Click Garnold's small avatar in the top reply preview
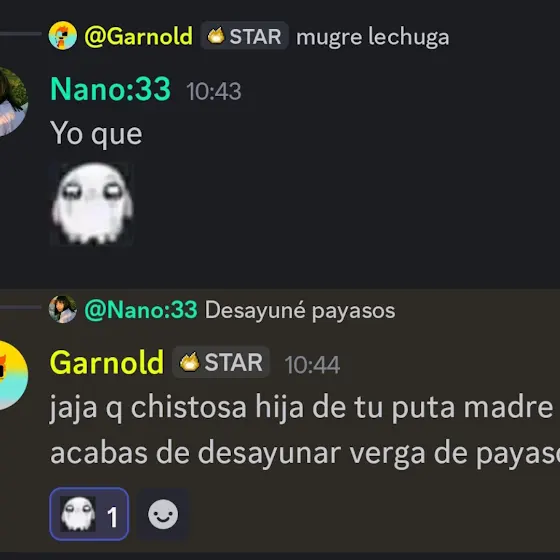 (x=62, y=35)
